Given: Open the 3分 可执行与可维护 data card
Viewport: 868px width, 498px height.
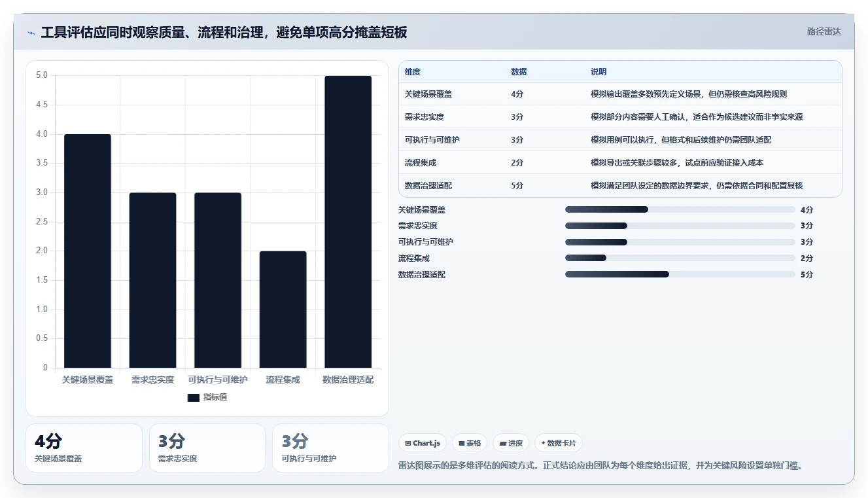Looking at the screenshot, I should point(330,448).
